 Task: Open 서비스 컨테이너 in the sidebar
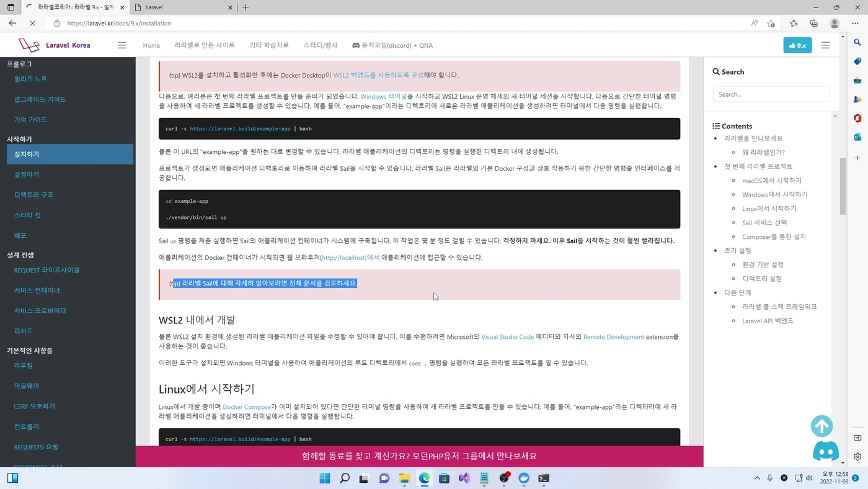pyautogui.click(x=37, y=290)
